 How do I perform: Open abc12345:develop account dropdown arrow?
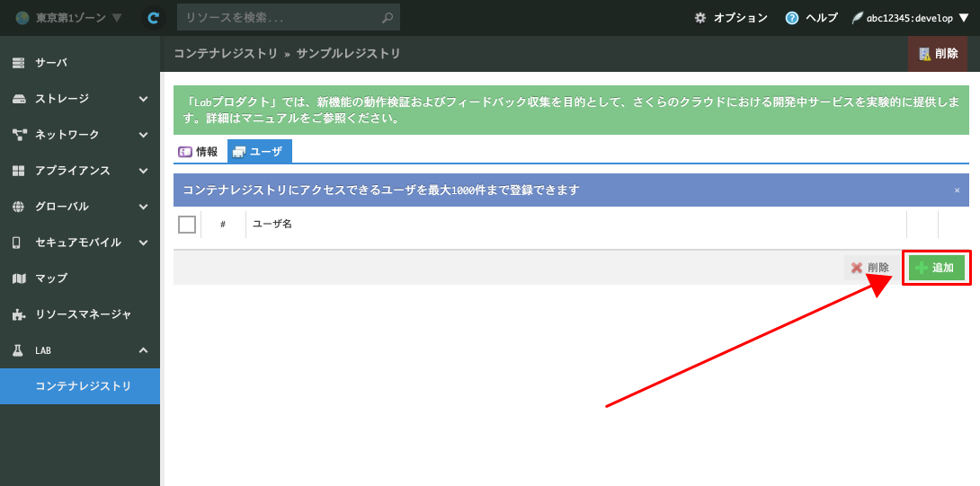click(x=963, y=18)
